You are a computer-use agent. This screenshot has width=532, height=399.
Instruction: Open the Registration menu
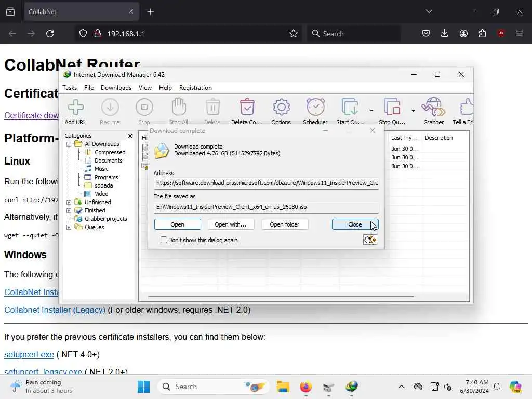coord(195,88)
